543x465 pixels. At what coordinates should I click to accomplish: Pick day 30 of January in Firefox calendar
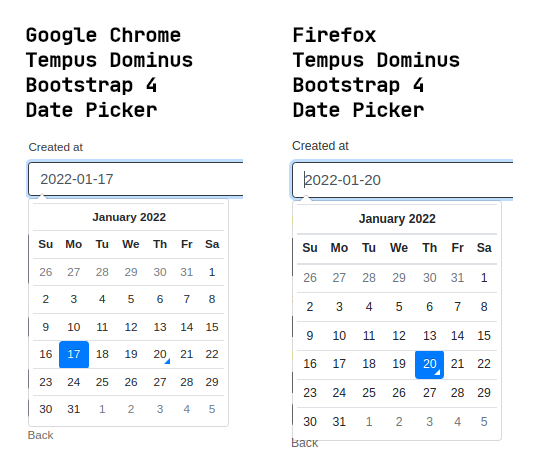point(310,422)
